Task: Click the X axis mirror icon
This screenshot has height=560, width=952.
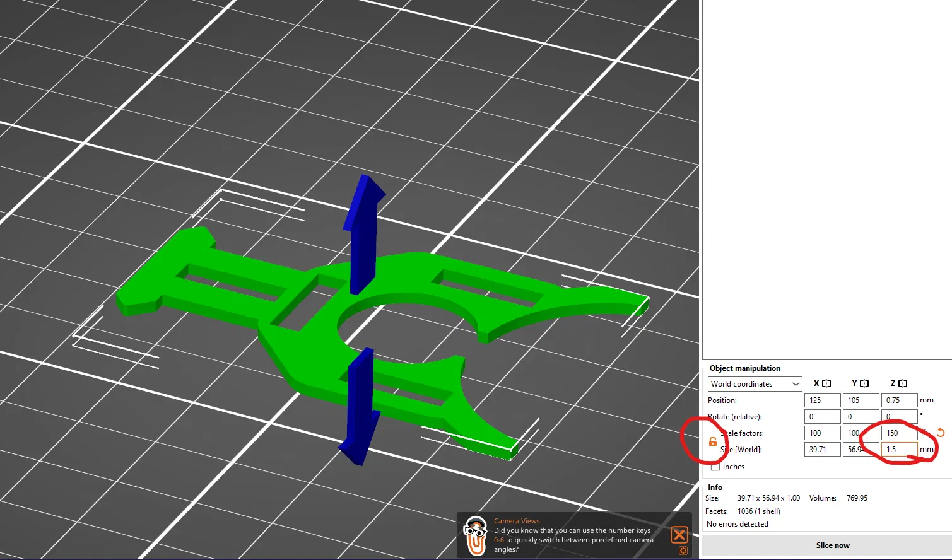Action: point(826,383)
